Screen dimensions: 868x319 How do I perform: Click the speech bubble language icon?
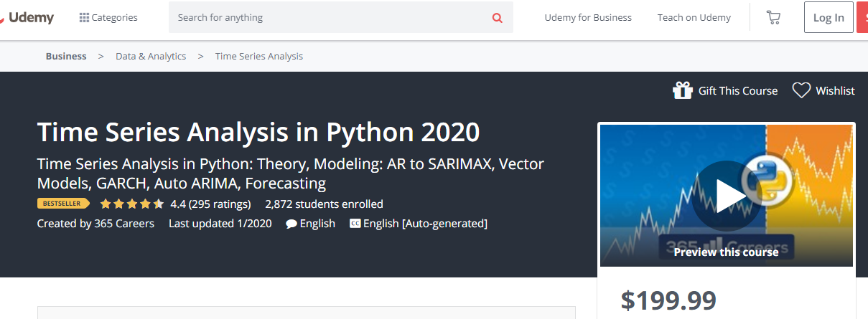[291, 224]
